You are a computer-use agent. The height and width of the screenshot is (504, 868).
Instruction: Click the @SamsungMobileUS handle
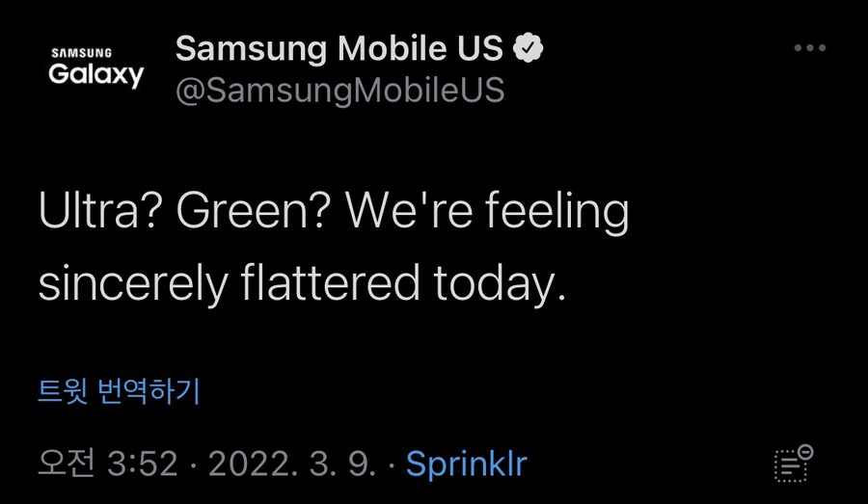339,91
